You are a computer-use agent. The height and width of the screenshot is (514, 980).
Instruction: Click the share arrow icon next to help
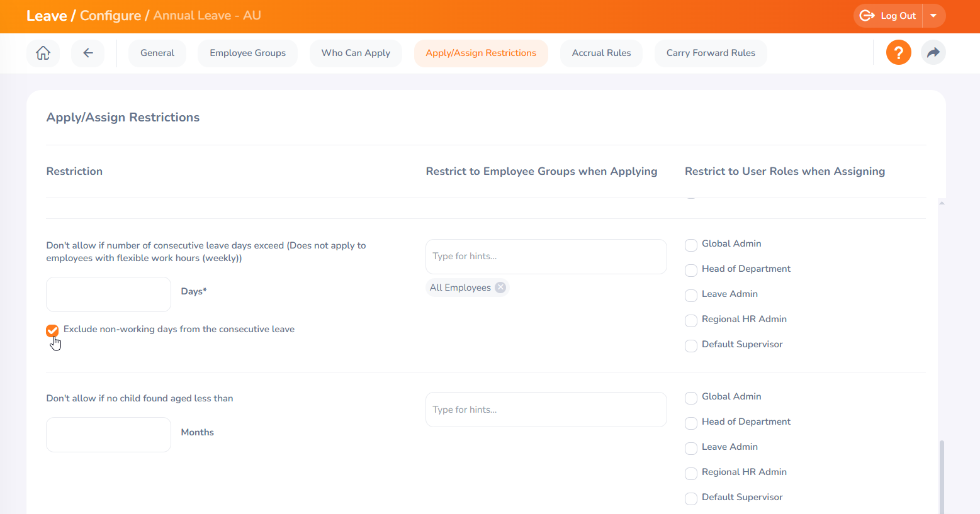pyautogui.click(x=933, y=52)
